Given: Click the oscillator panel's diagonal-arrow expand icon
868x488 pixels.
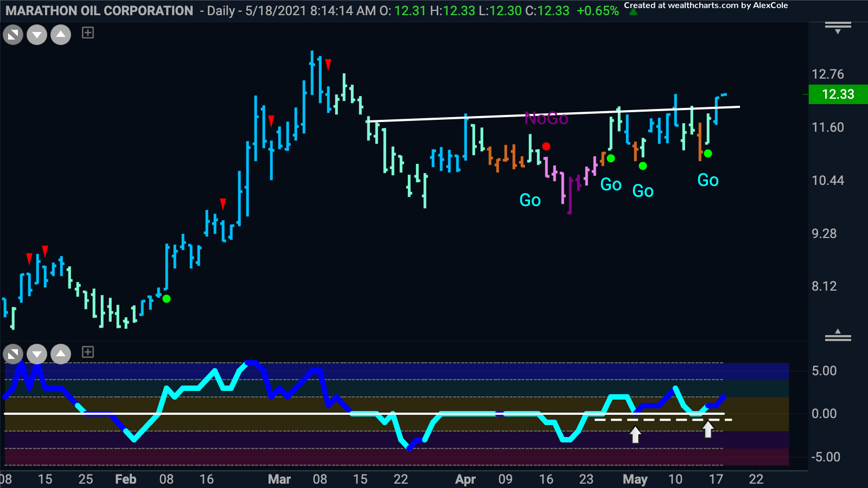Looking at the screenshot, I should [x=13, y=355].
